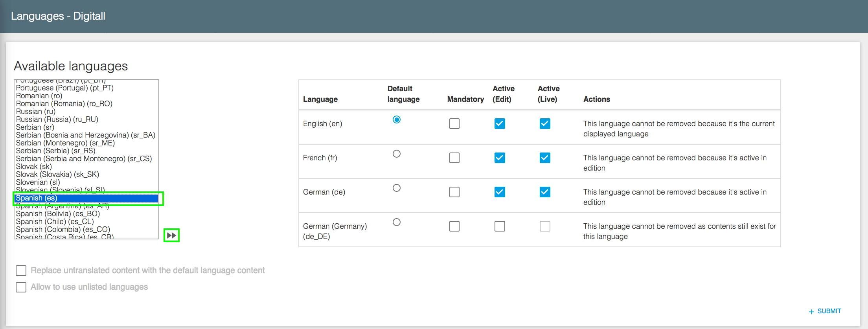The image size is (868, 329).
Task: Select Spanish (Chile) (es_CL) list item
Action: pyautogui.click(x=86, y=222)
